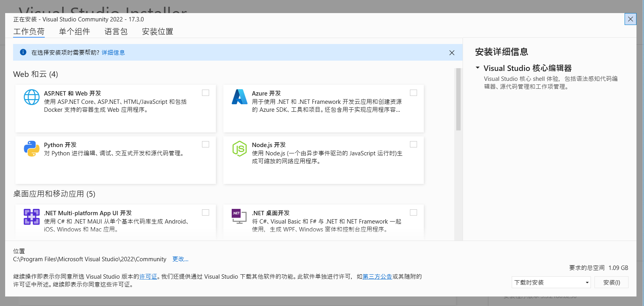Click the blue info icon in banner
The image size is (644, 306).
coord(23,52)
